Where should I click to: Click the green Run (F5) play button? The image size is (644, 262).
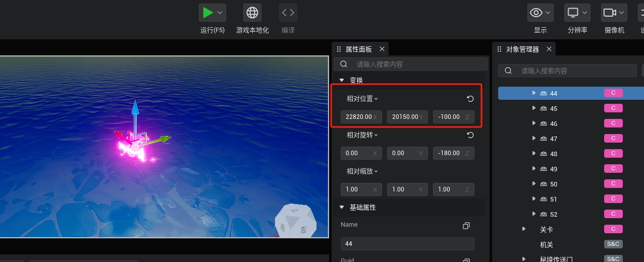coord(207,13)
